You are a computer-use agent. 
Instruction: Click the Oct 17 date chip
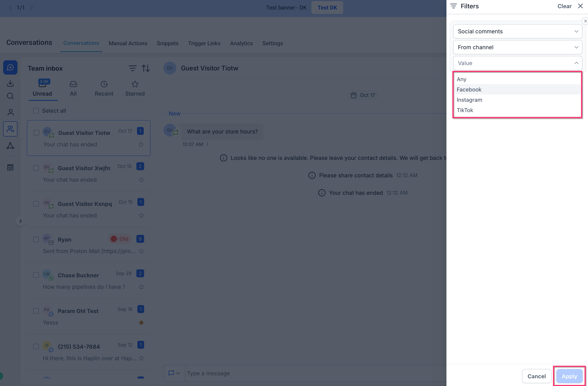point(363,95)
